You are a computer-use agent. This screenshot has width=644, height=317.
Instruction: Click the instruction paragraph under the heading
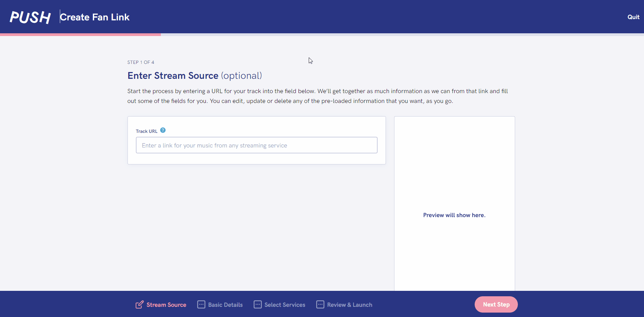tap(317, 96)
